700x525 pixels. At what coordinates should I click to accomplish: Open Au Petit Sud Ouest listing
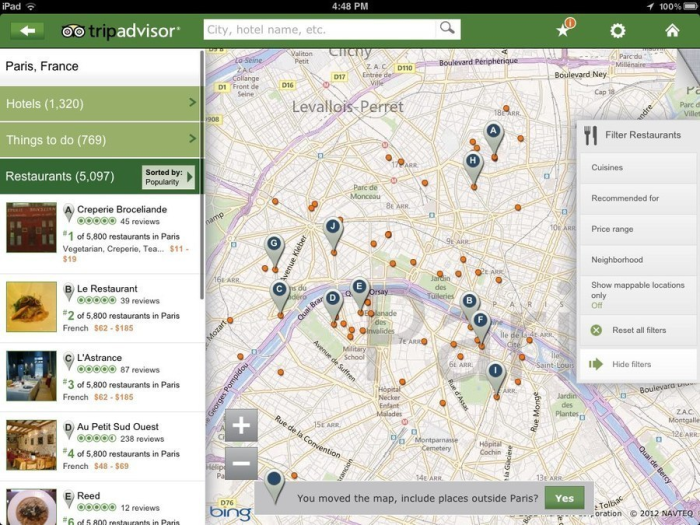click(100, 447)
